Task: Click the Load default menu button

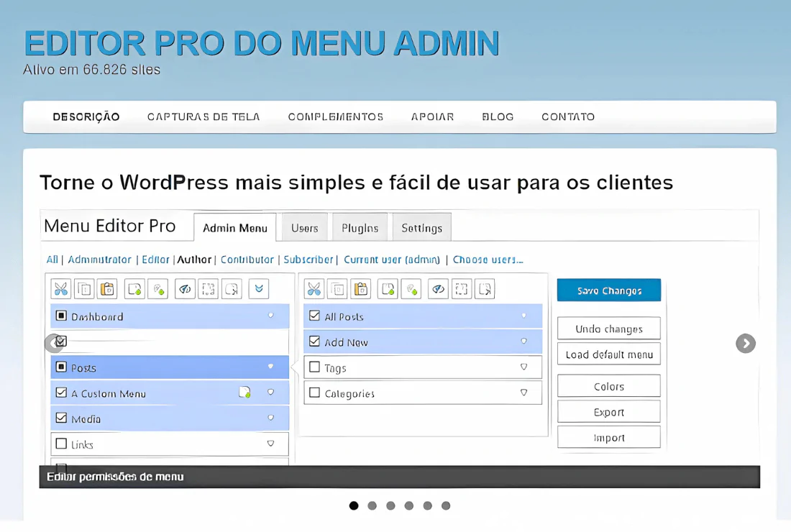Action: tap(609, 354)
